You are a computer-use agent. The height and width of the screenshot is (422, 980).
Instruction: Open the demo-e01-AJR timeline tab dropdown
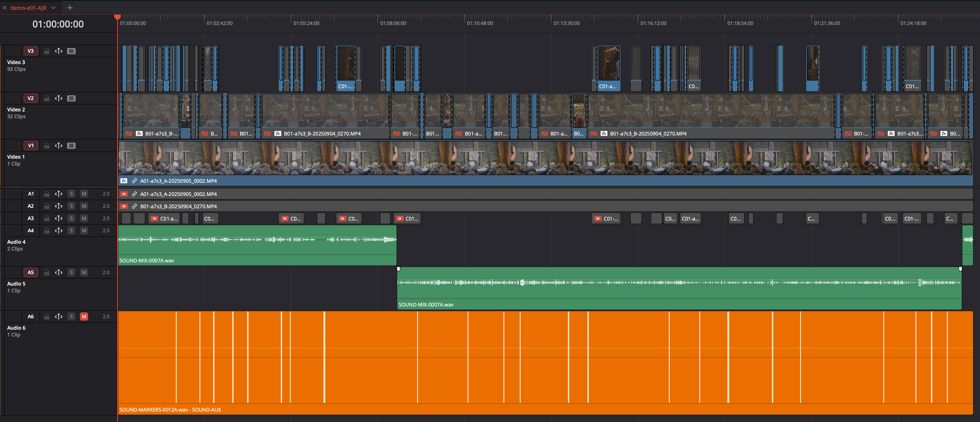(x=54, y=8)
